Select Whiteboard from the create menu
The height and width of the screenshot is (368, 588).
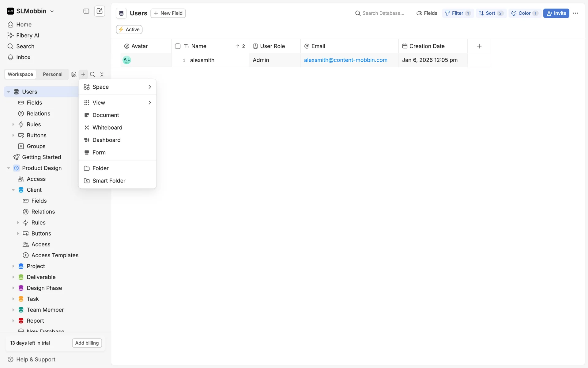(x=107, y=128)
